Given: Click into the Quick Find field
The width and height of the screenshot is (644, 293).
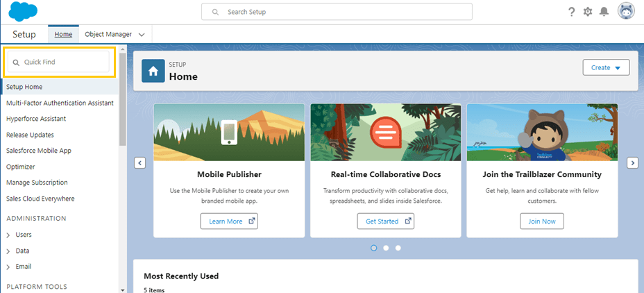Looking at the screenshot, I should 59,62.
